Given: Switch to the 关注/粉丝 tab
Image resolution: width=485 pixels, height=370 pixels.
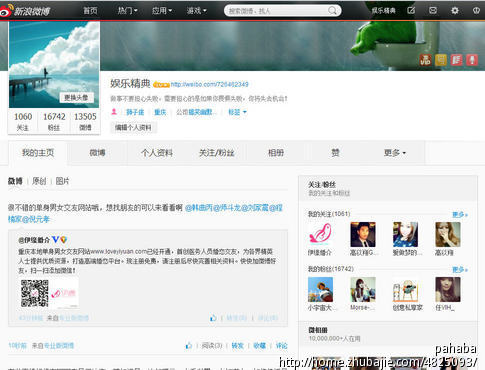Looking at the screenshot, I should point(216,153).
